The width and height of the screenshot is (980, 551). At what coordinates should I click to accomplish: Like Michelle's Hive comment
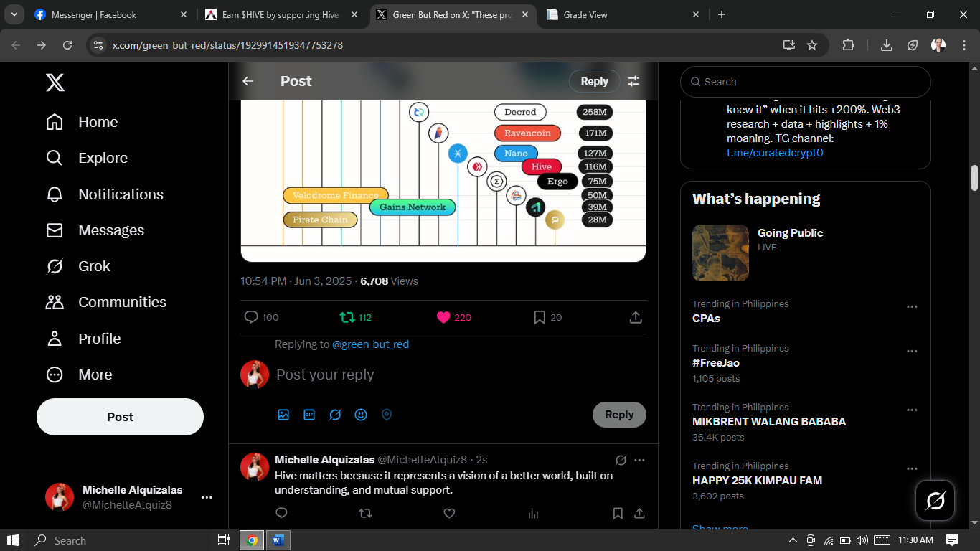(449, 513)
